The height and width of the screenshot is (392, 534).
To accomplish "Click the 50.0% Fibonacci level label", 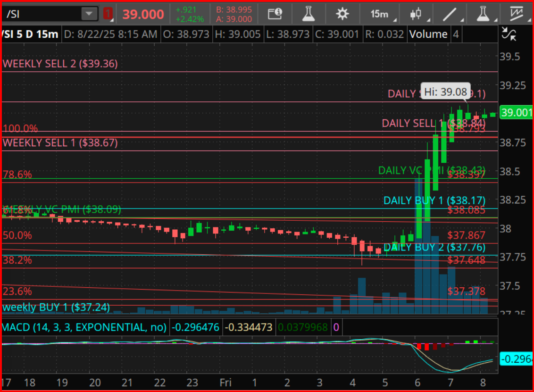I will pyautogui.click(x=17, y=235).
